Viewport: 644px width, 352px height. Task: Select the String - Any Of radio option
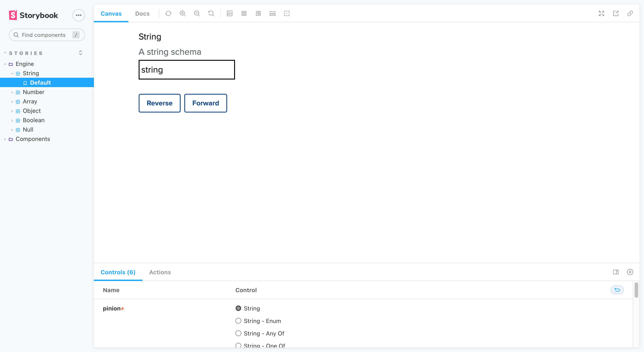(x=238, y=333)
